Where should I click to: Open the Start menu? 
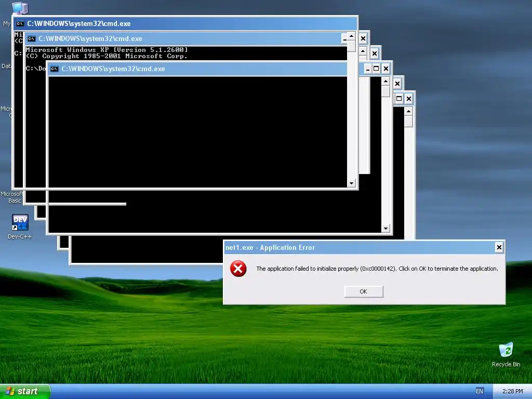tap(25, 391)
